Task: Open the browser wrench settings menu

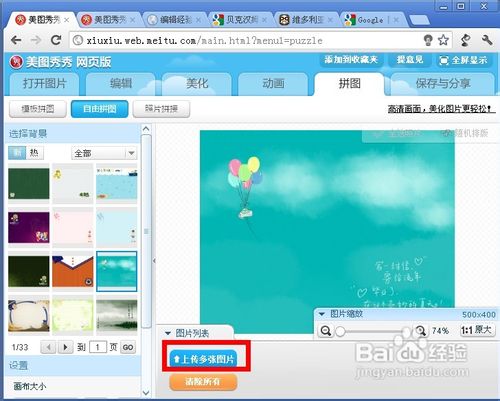Action: (x=487, y=40)
